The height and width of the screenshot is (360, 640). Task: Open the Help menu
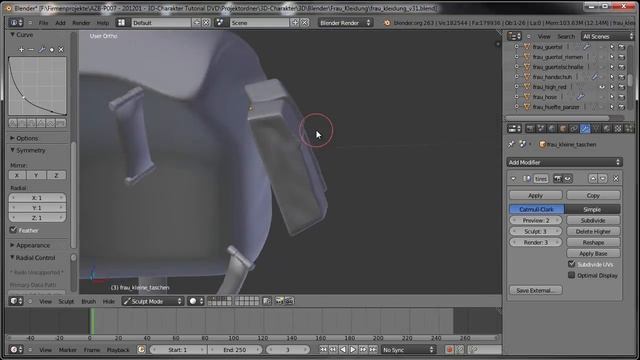coord(103,22)
